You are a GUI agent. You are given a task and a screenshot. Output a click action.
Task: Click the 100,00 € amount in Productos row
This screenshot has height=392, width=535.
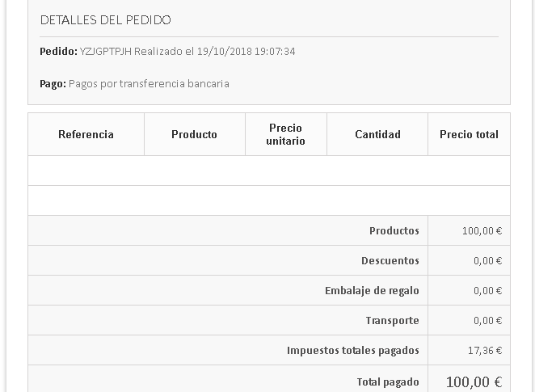tap(482, 230)
